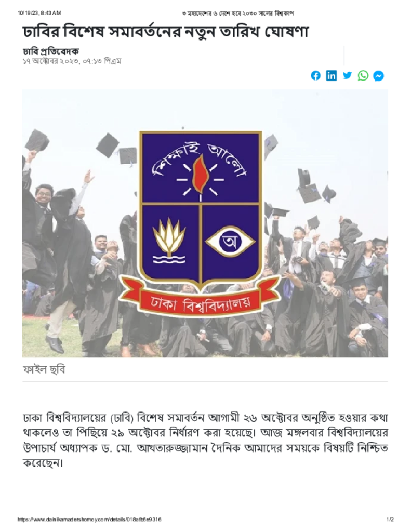Click the print timestamp 10/19/23, 8:43 AM
The height and width of the screenshot is (532, 411).
39,13
